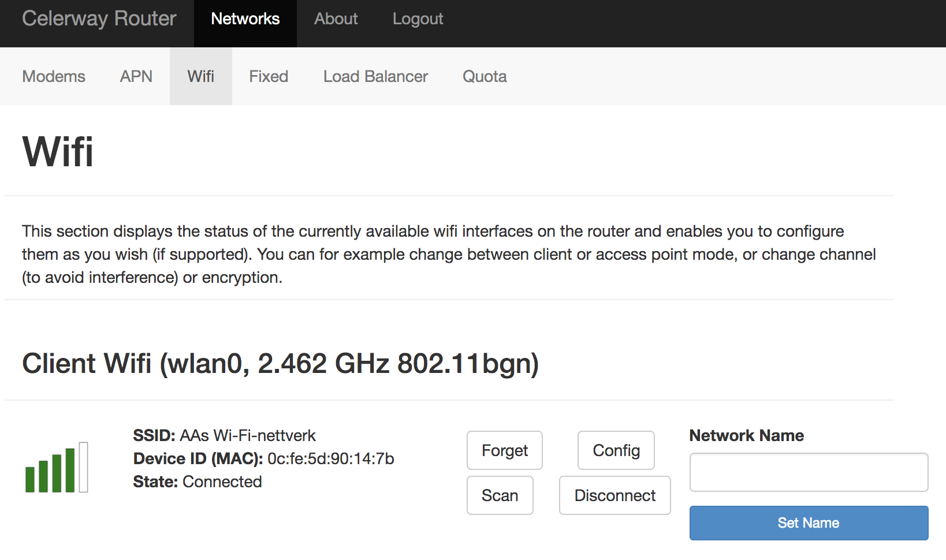
Task: Select the Wifi tab
Action: coord(200,76)
